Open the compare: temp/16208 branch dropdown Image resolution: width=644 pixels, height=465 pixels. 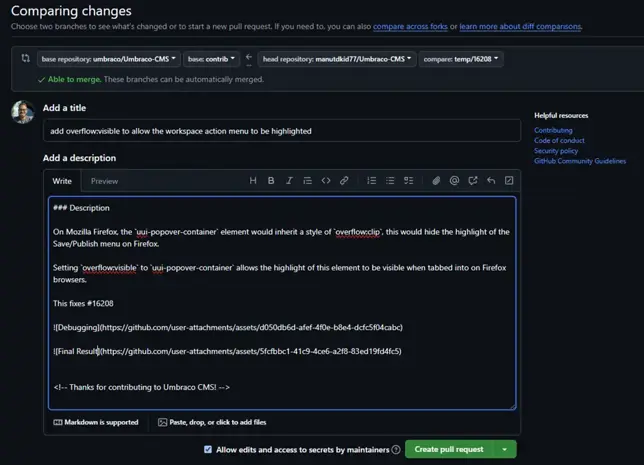pos(461,59)
